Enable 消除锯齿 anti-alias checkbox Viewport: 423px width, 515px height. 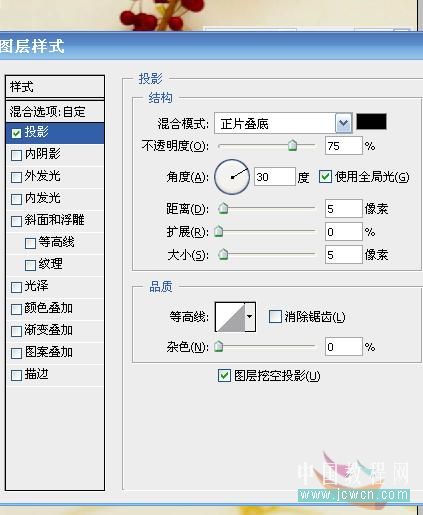click(x=275, y=316)
